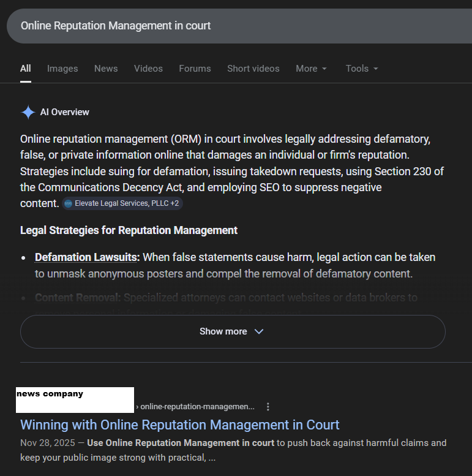
Task: Expand the Show more chevron arrow
Action: [x=258, y=331]
